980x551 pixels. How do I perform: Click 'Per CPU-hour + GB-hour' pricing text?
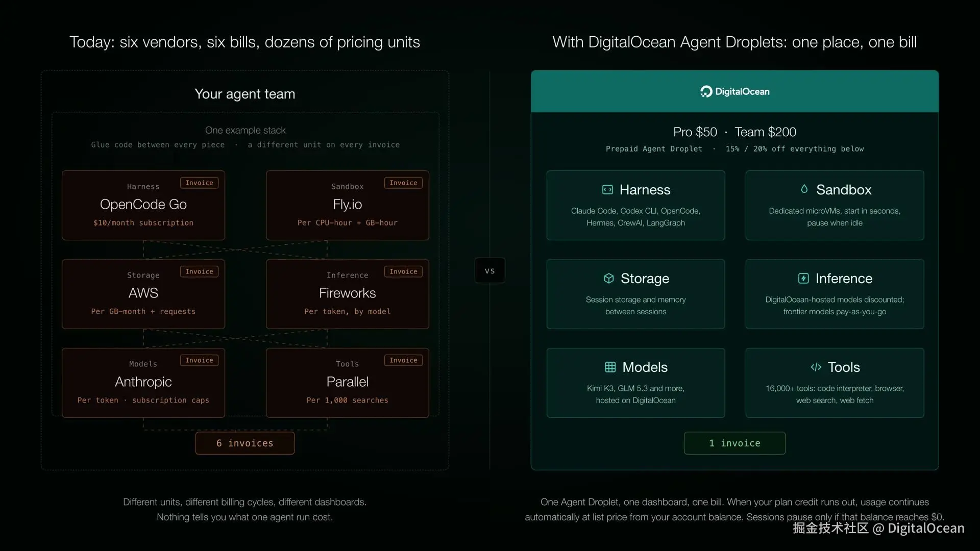348,223
